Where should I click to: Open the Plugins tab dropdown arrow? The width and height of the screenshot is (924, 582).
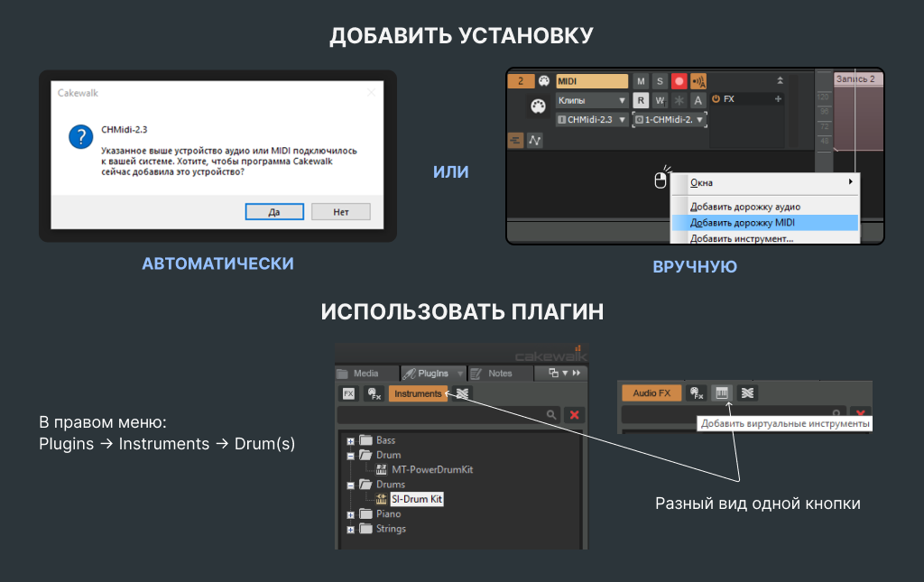(x=460, y=374)
